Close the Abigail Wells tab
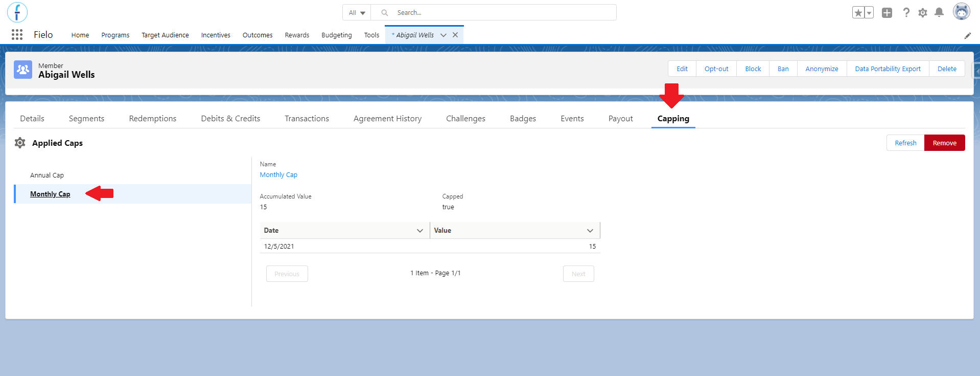 (x=455, y=35)
